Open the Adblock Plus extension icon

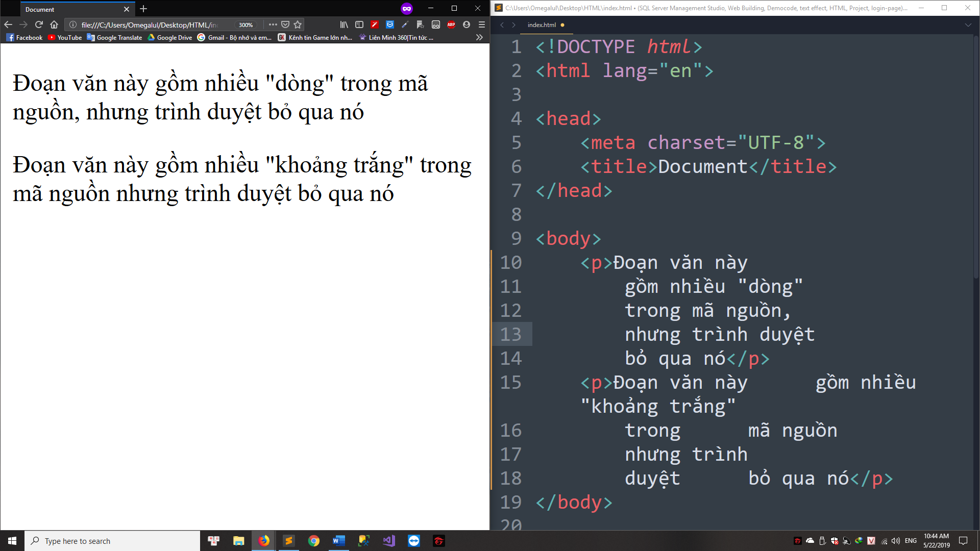coord(451,24)
